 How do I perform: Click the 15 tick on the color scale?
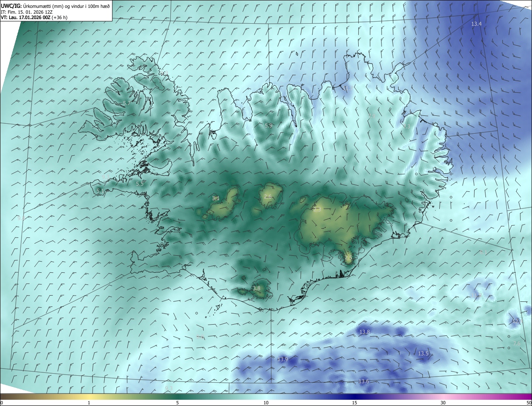click(x=355, y=403)
